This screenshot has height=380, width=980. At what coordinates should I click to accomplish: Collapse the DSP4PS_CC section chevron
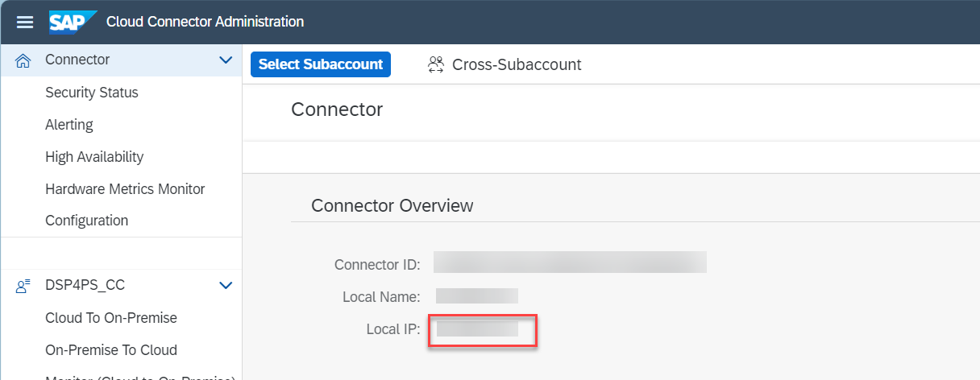point(226,285)
